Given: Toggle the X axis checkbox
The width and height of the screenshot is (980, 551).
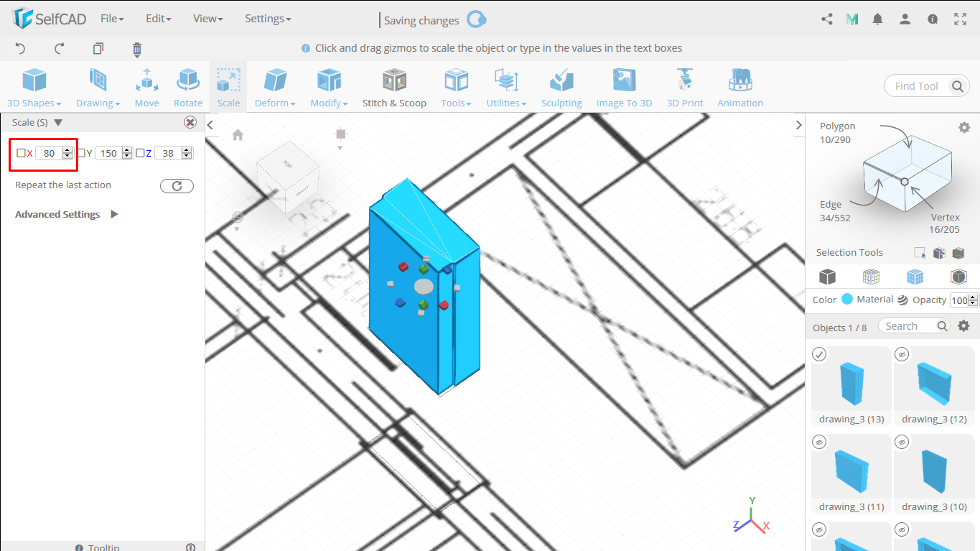Looking at the screenshot, I should pos(21,153).
